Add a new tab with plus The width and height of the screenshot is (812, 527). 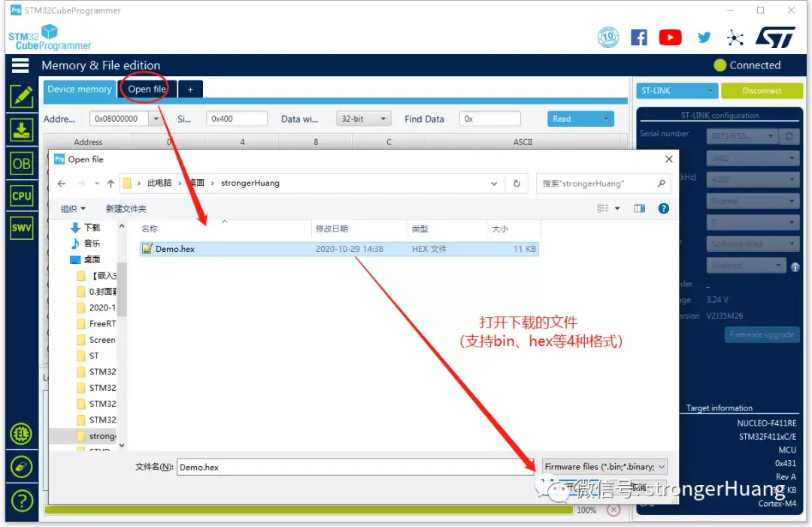point(190,89)
